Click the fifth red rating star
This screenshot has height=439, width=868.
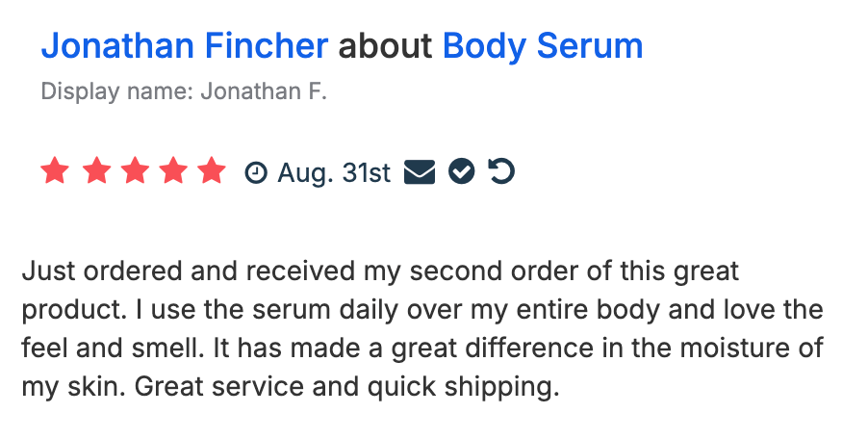click(211, 172)
